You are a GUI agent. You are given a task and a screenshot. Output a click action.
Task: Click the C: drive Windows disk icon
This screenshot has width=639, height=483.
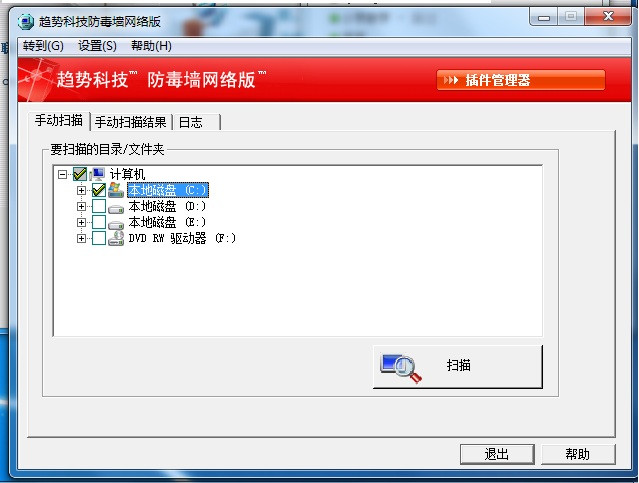(x=116, y=190)
